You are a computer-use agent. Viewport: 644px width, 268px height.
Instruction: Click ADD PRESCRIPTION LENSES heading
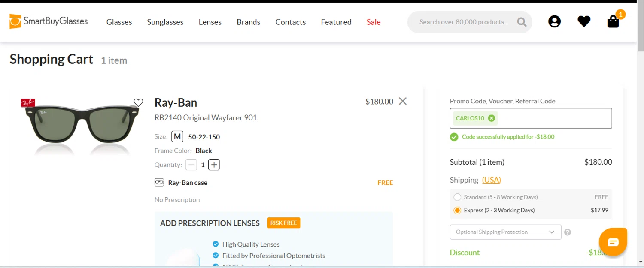210,223
